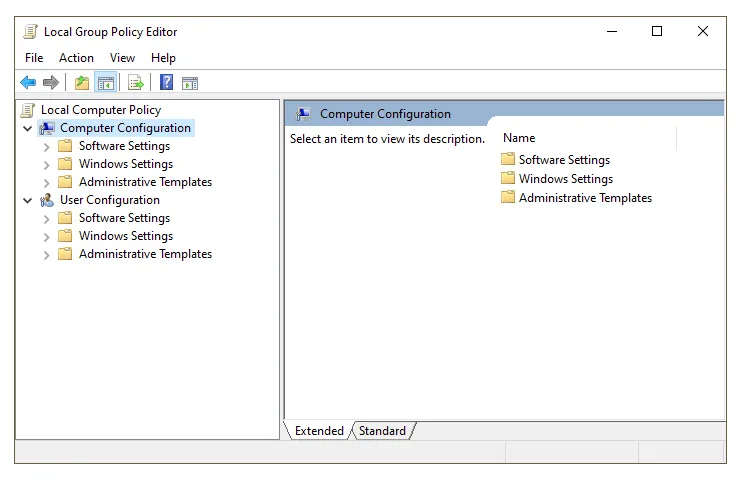Switch to the Standard tab
Image resolution: width=745 pixels, height=483 pixels.
[382, 431]
